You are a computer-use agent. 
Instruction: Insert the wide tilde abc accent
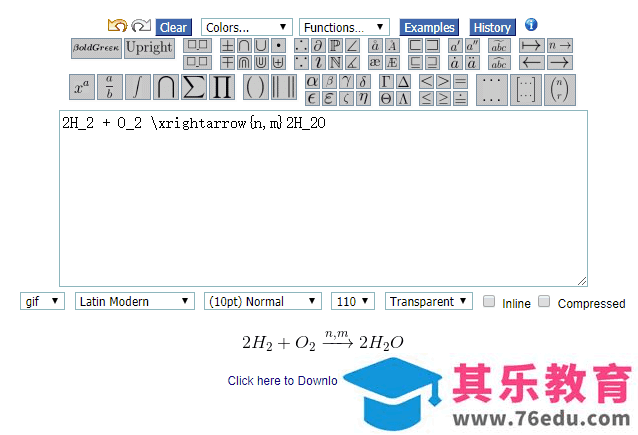499,46
